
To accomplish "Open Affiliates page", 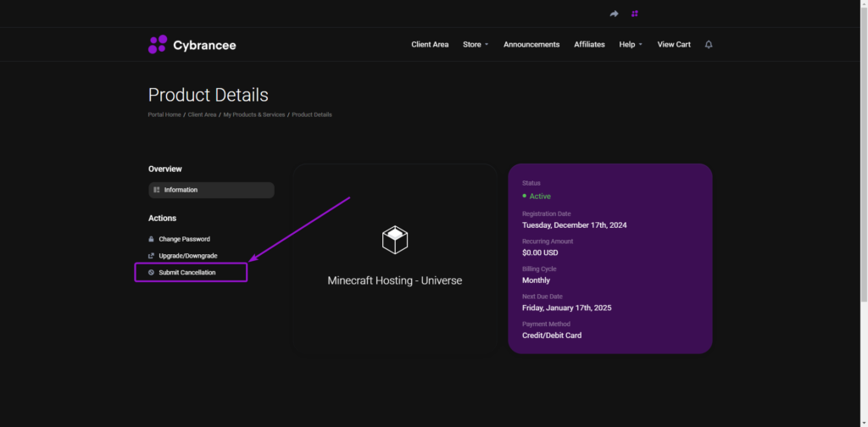I will [590, 44].
